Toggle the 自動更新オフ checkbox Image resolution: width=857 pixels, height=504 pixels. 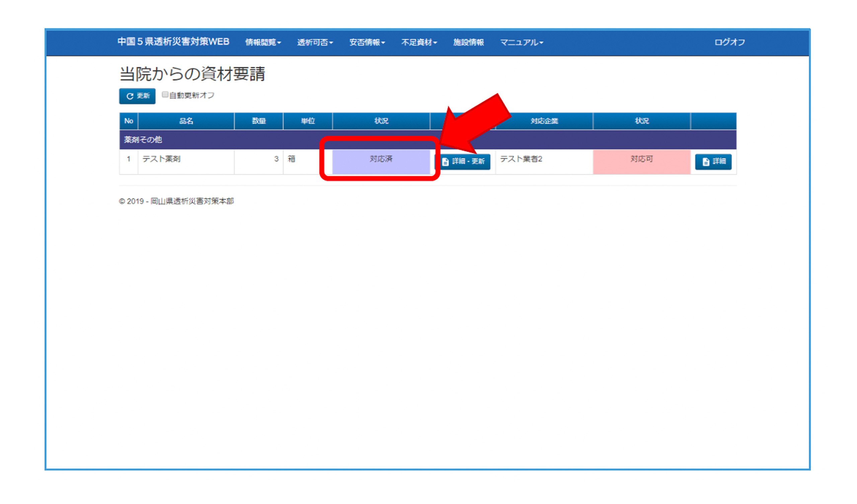point(165,95)
